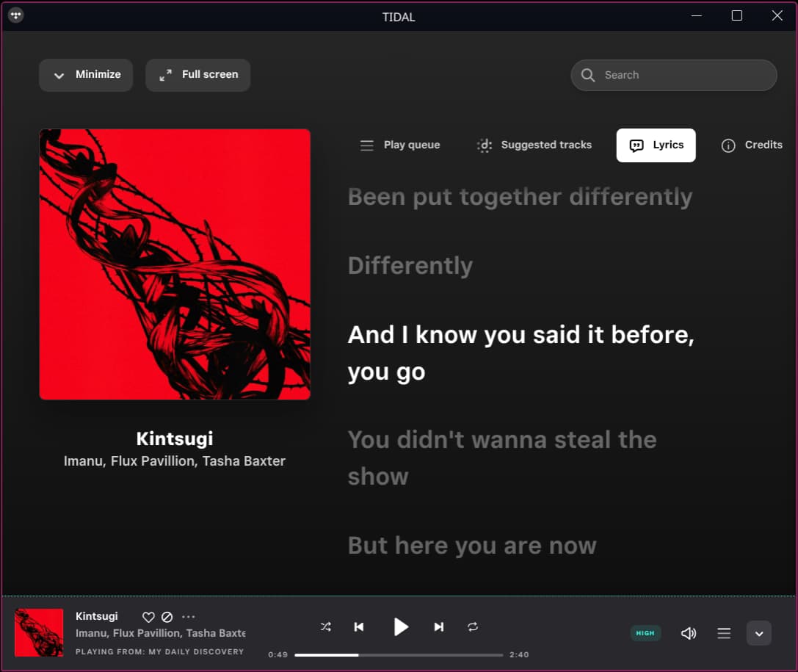The image size is (798, 672).
Task: Restart track with the previous button
Action: (x=359, y=626)
